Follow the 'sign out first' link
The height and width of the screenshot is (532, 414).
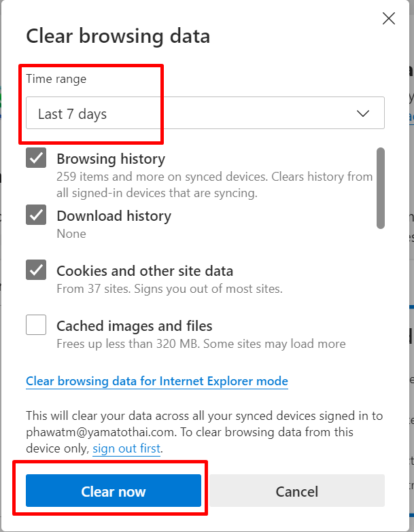click(x=126, y=448)
